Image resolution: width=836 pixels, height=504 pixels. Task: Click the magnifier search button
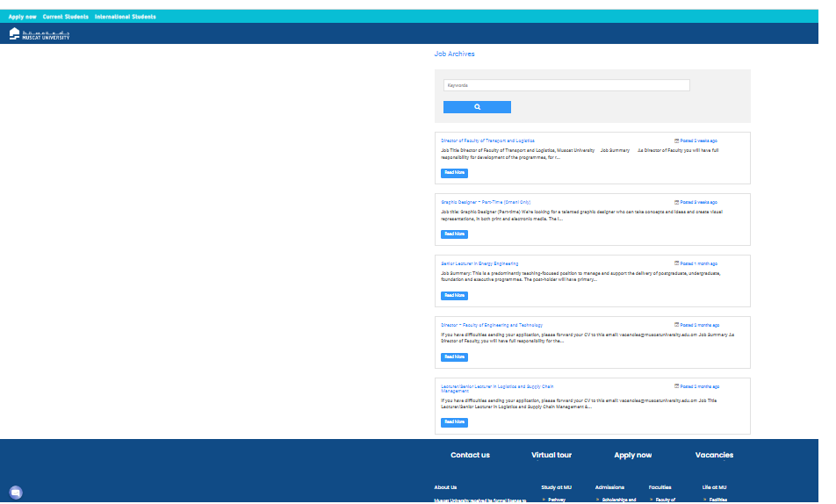tap(477, 107)
